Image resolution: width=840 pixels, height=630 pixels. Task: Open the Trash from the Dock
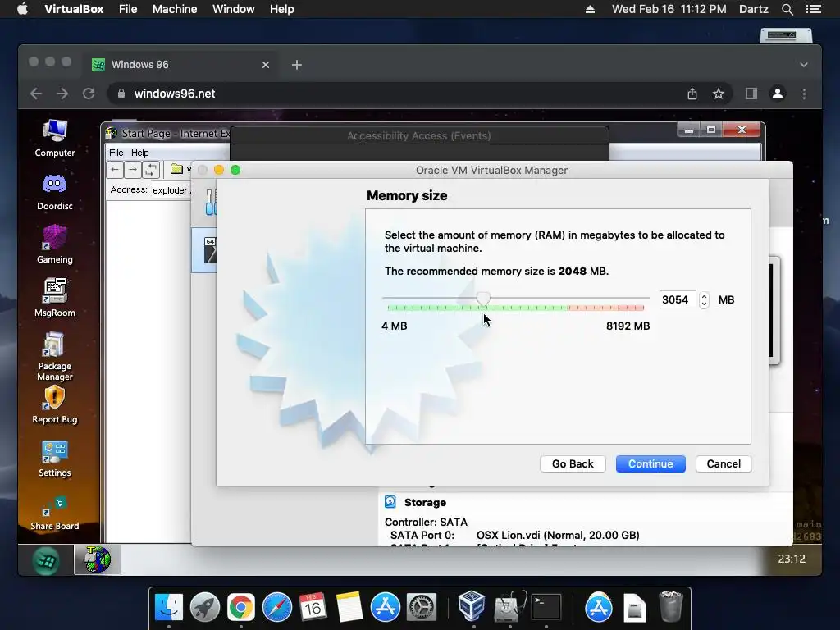(x=671, y=606)
